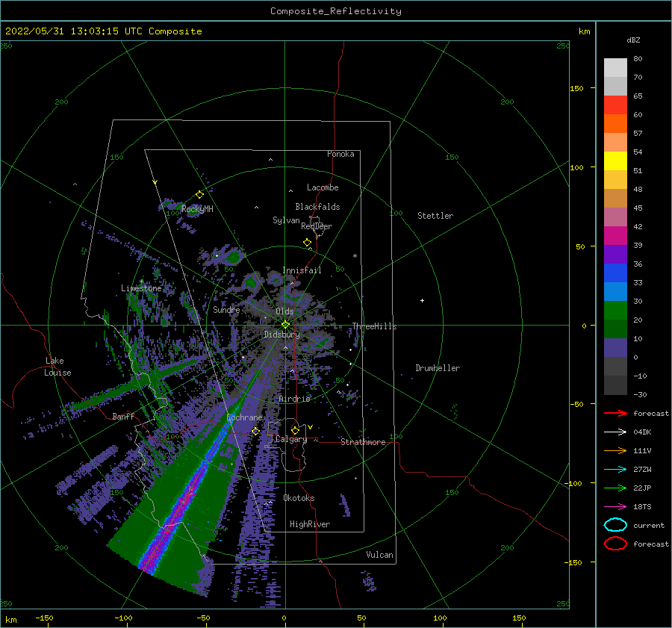
Task: Click the Airdrie city label
Action: point(294,399)
